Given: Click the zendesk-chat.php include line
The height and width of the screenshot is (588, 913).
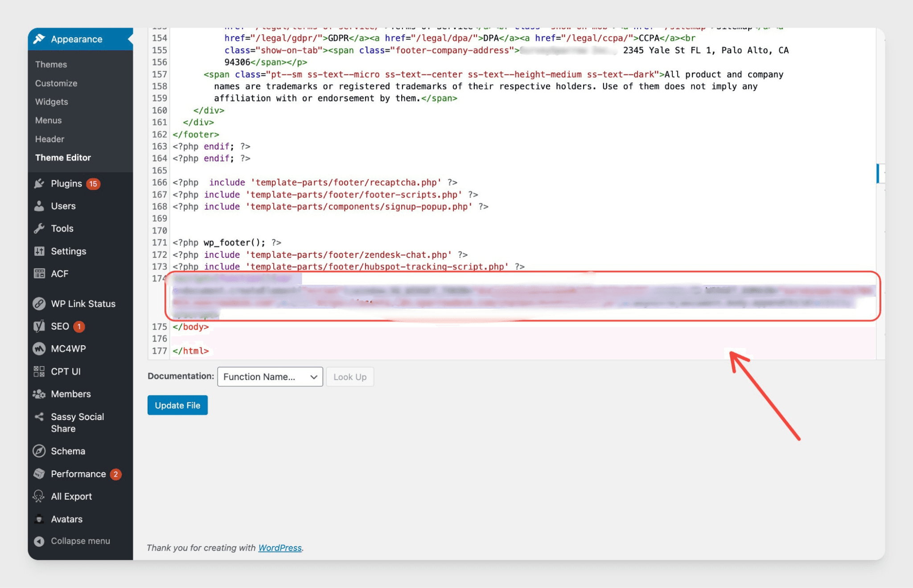Looking at the screenshot, I should coord(320,254).
